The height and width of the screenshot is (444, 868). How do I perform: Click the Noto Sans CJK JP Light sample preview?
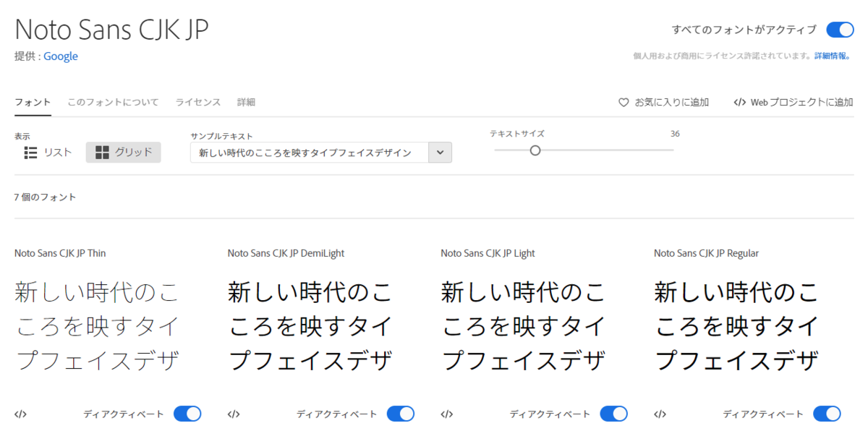click(524, 326)
